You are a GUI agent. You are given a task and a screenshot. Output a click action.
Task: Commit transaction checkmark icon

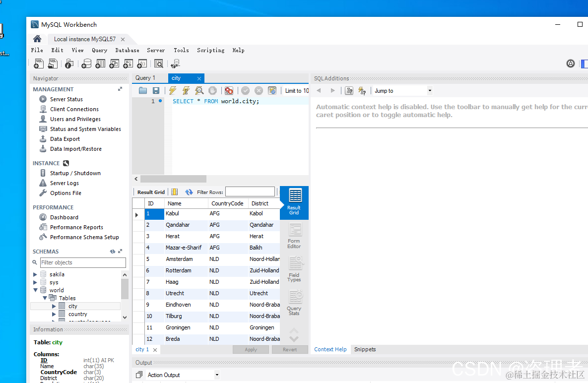click(x=245, y=90)
